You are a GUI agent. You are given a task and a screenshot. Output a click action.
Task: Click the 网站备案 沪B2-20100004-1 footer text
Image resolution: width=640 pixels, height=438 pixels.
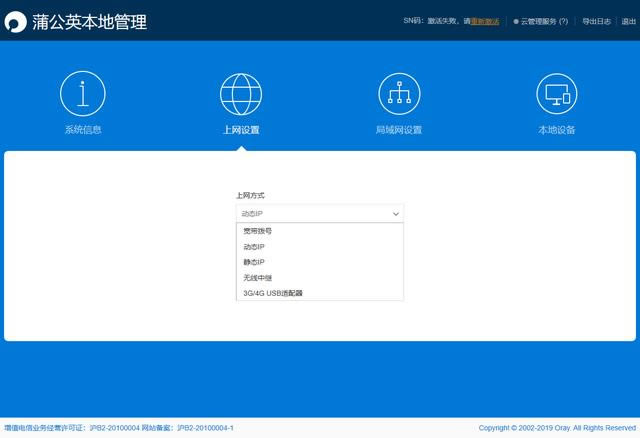click(x=188, y=428)
